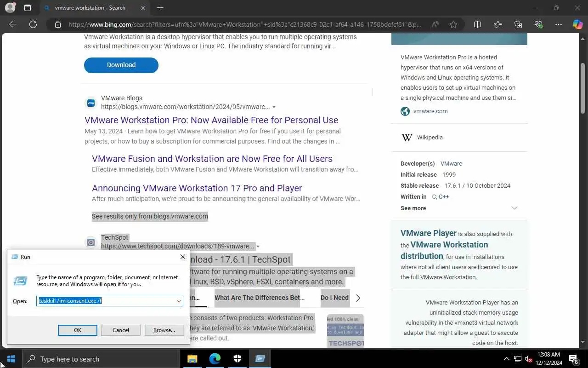See results only from blogs.vmware.com

tap(150, 216)
